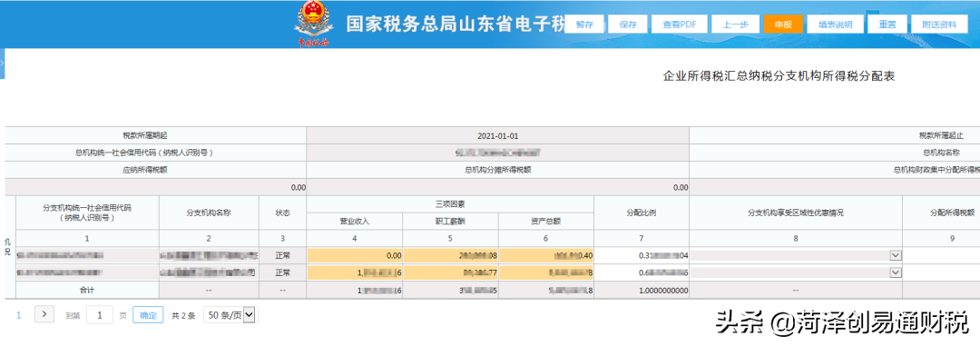The width and height of the screenshot is (980, 346).
Task: Click 分支机构享受区域性优惠情况 header
Action: [796, 213]
